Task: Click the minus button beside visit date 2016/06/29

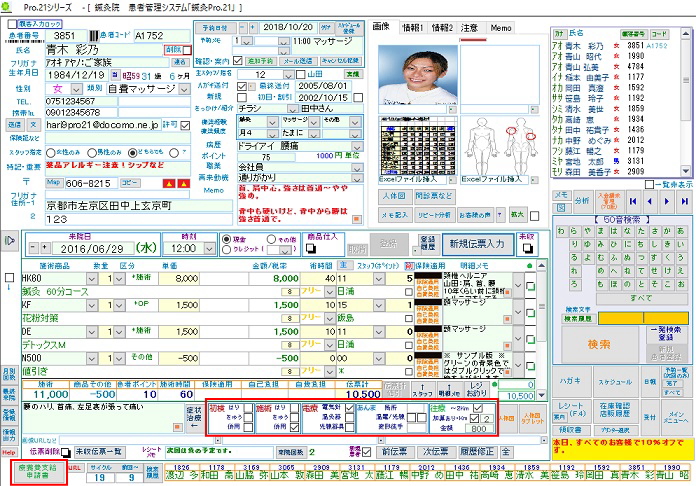Action: (x=34, y=248)
